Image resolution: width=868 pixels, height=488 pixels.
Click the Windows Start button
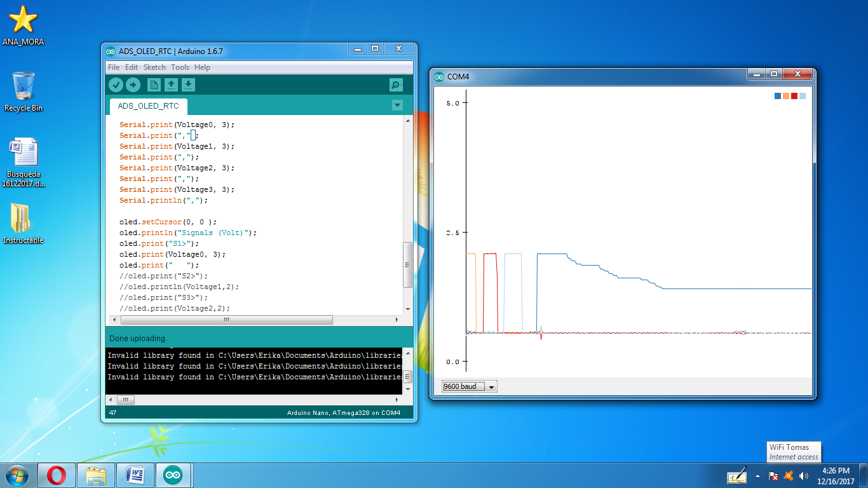click(x=17, y=475)
